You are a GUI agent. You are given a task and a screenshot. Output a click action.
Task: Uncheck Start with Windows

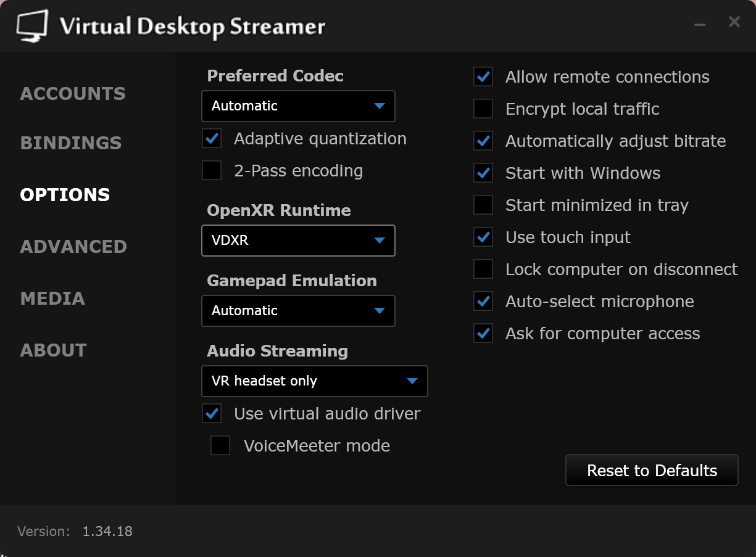coord(483,173)
